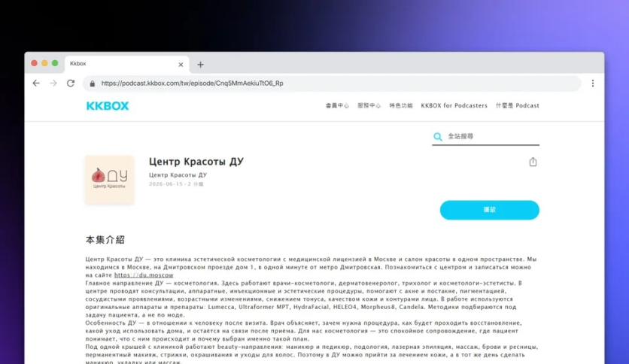Screen dimensions: 629x364
Task: Click the 本集介紹 heading
Action: (x=105, y=240)
